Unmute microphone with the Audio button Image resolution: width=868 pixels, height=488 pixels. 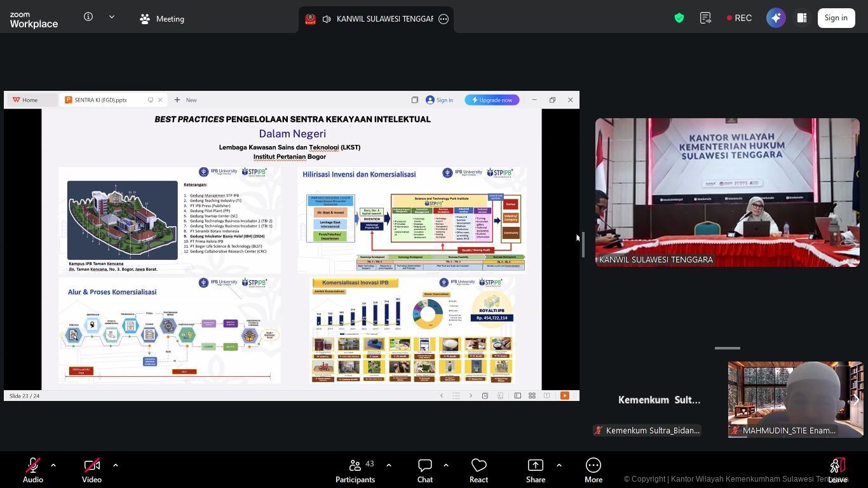[33, 470]
